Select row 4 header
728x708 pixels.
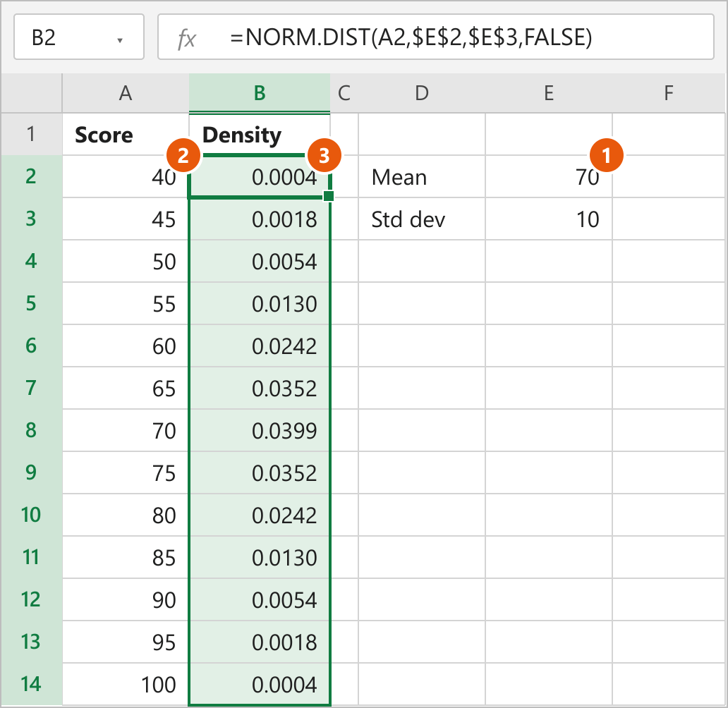31,261
